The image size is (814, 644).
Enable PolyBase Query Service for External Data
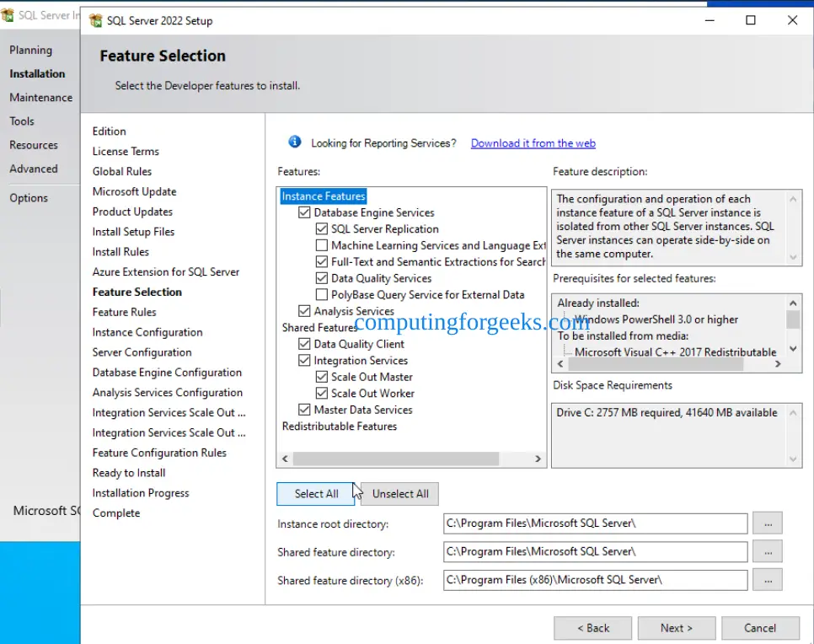[x=322, y=294]
